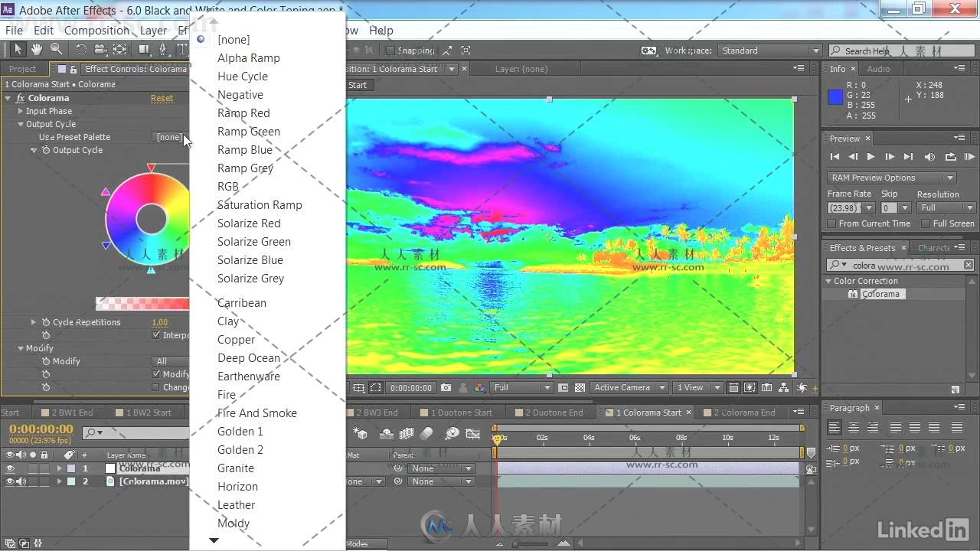Click the Output Cycle color wheel
The width and height of the screenshot is (980, 551).
pos(148,219)
